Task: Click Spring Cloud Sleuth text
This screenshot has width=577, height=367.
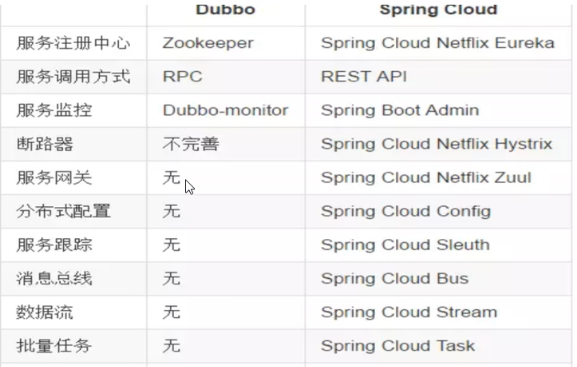Action: point(405,245)
